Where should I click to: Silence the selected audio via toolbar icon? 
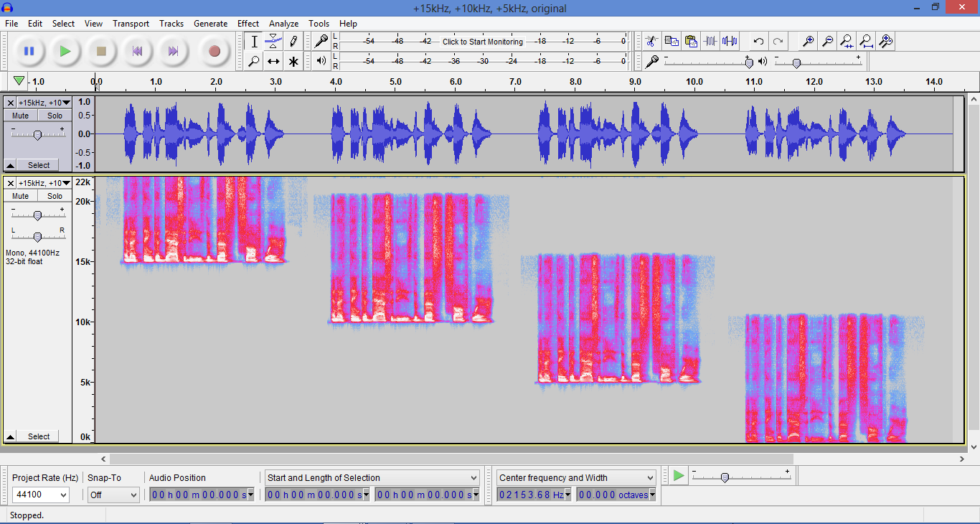tap(729, 41)
